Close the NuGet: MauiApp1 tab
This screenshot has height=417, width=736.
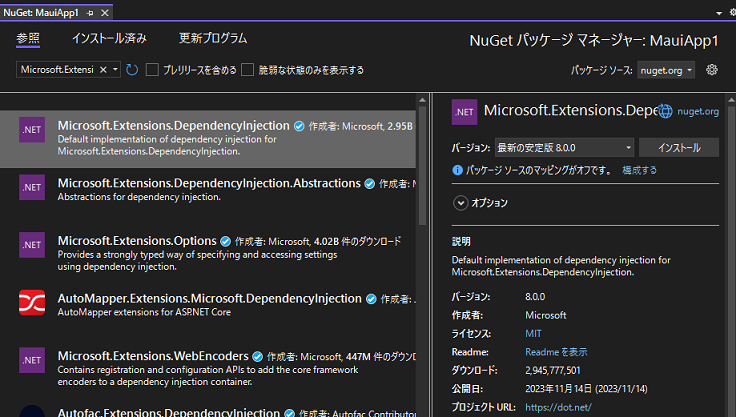click(105, 13)
